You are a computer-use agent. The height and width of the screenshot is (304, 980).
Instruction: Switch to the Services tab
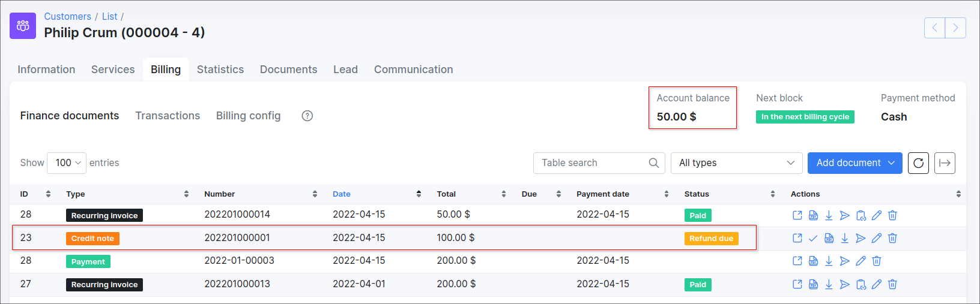pyautogui.click(x=113, y=70)
